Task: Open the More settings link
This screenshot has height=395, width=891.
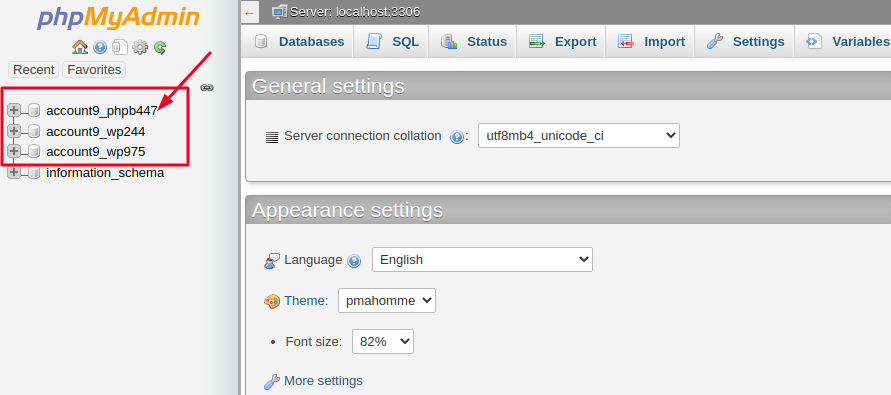Action: coord(323,380)
